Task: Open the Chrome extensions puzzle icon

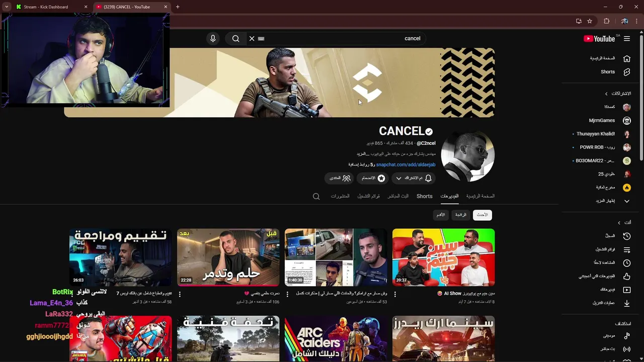Action: [x=606, y=21]
